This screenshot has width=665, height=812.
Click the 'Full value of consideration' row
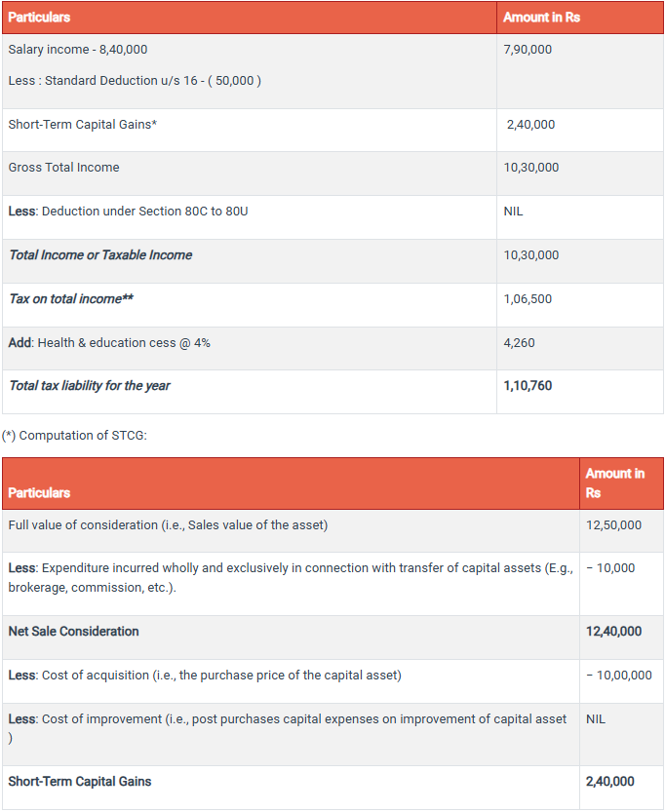[x=168, y=524]
